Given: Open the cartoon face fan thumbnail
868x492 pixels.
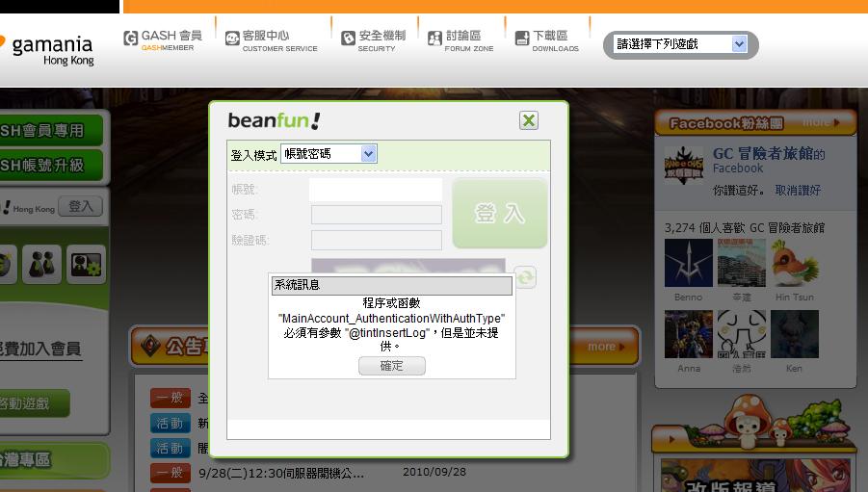Looking at the screenshot, I should pyautogui.click(x=741, y=334).
